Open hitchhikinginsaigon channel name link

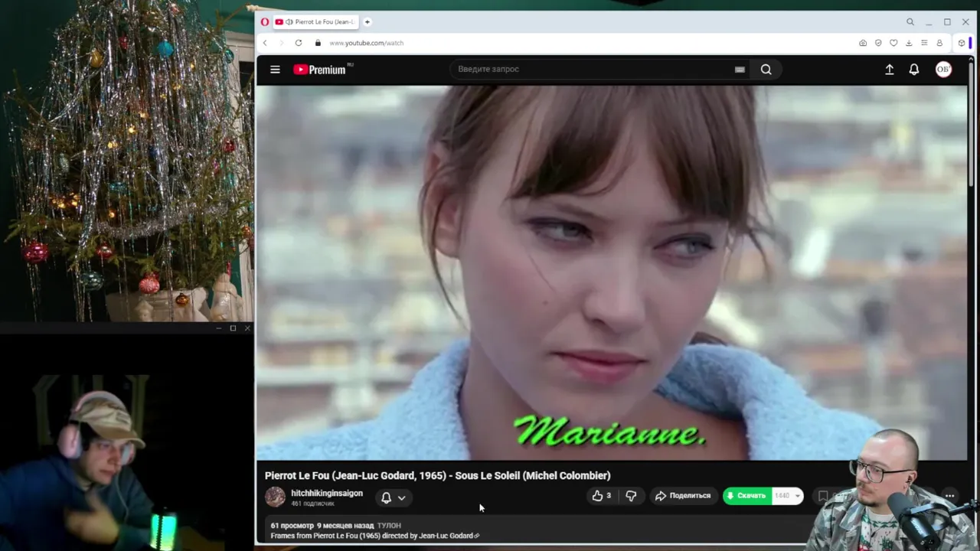(x=327, y=494)
